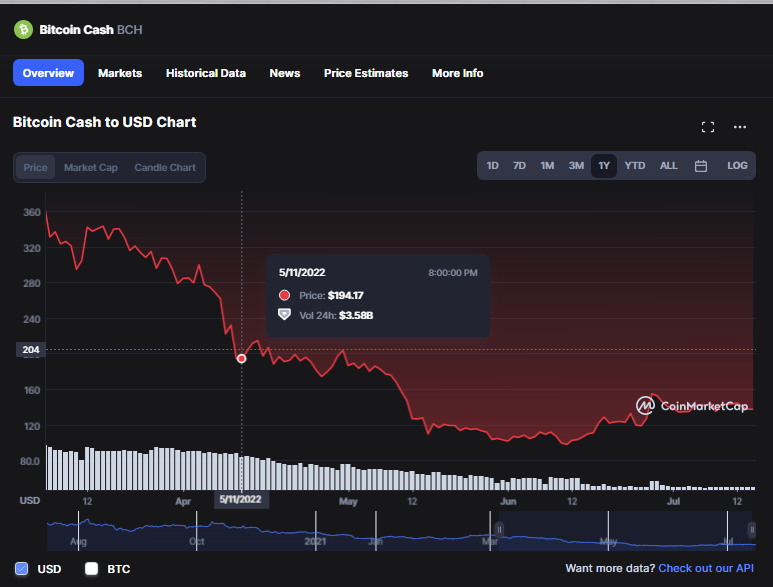Select the Price chart mode
This screenshot has height=587, width=773.
[x=35, y=168]
